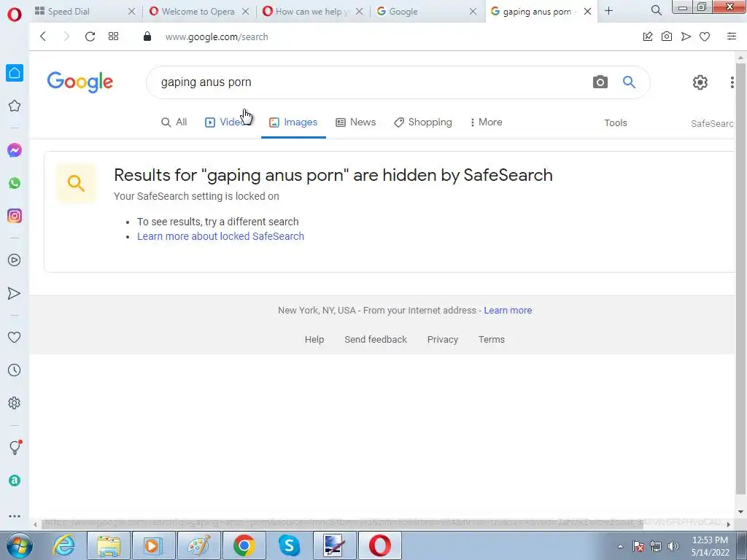Select the Images results tab
747x560 pixels.
pyautogui.click(x=293, y=122)
